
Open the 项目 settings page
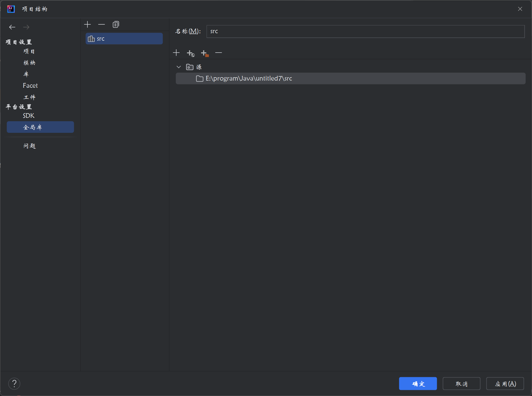pyautogui.click(x=29, y=51)
